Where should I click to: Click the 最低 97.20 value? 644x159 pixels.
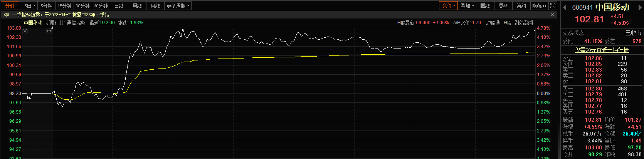coord(635,147)
